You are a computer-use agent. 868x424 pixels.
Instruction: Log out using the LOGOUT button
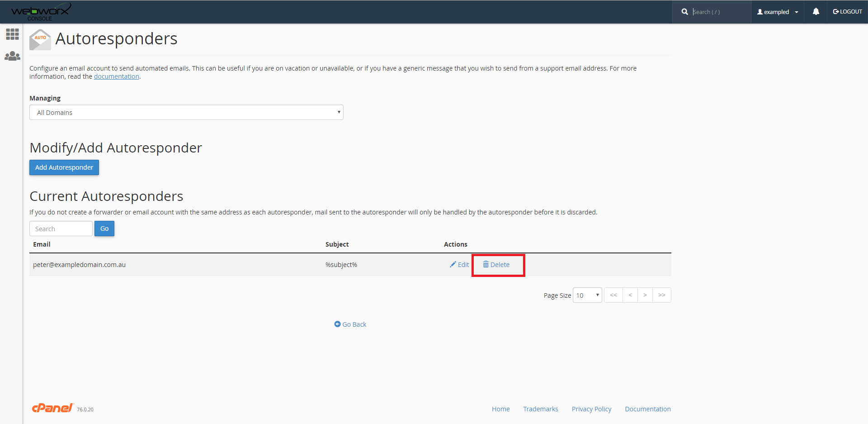[847, 12]
